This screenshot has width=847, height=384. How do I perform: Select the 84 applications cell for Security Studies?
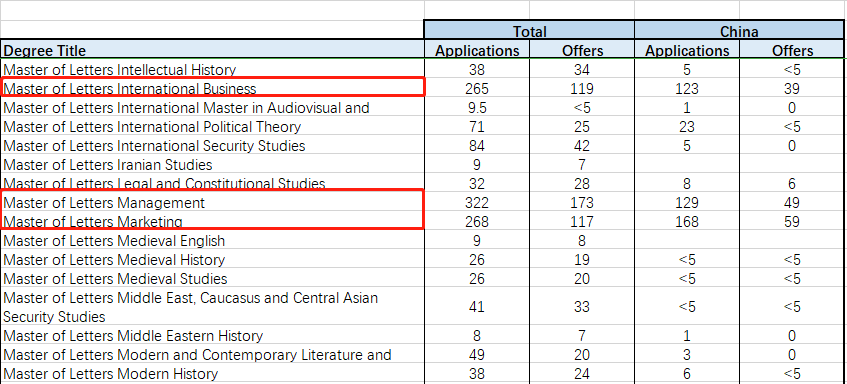pyautogui.click(x=476, y=145)
